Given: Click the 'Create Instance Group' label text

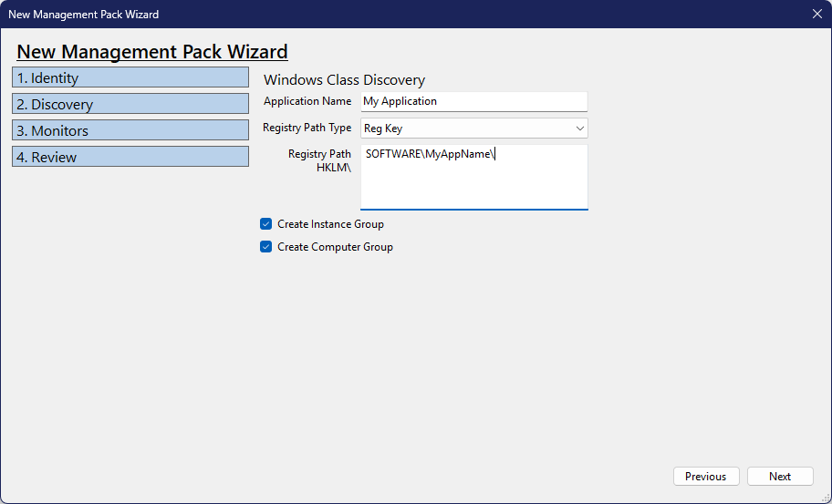Looking at the screenshot, I should 330,224.
